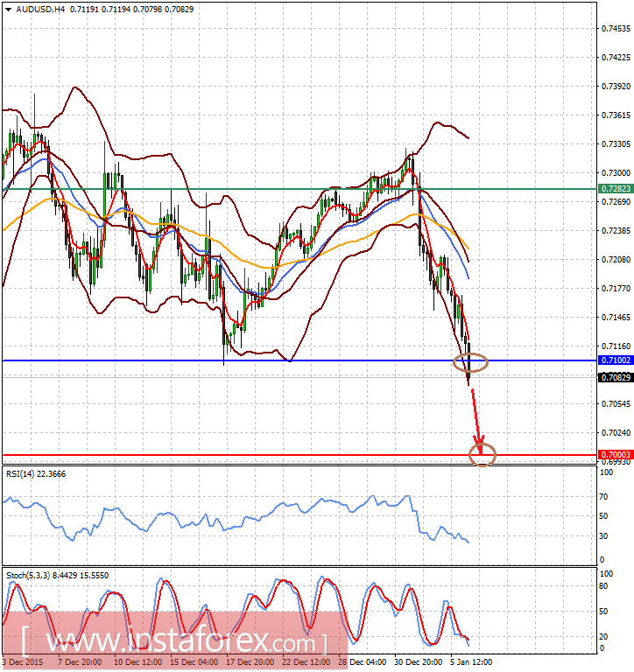This screenshot has width=634, height=672.
Task: Click the 0.73920 price scale value
Action: pyautogui.click(x=616, y=86)
